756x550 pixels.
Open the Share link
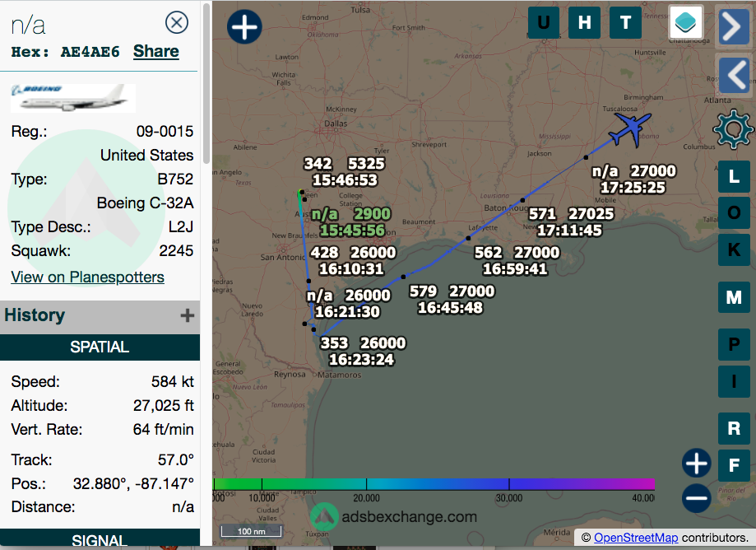(155, 51)
